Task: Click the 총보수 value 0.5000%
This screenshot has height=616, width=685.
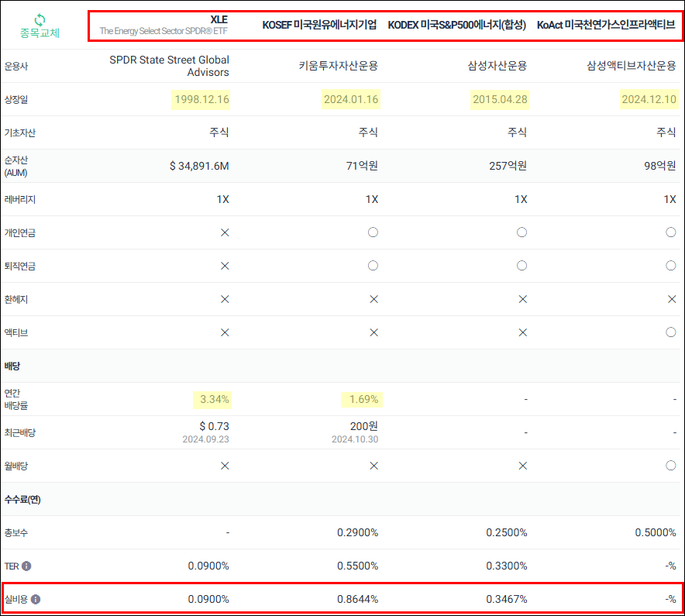Action: [x=656, y=532]
